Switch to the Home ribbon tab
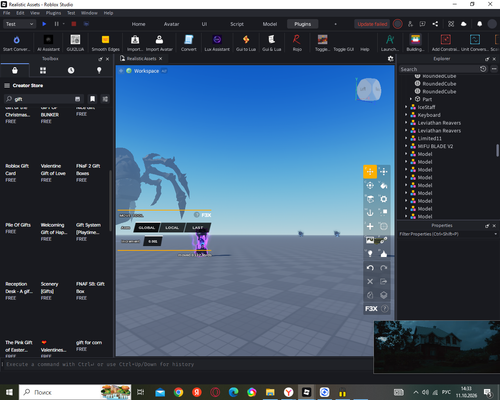 pos(138,24)
